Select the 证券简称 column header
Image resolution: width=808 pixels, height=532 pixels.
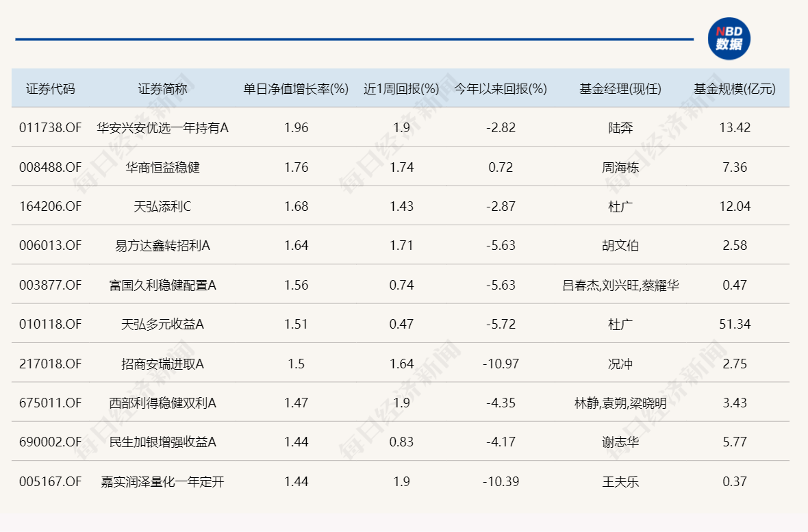[162, 89]
